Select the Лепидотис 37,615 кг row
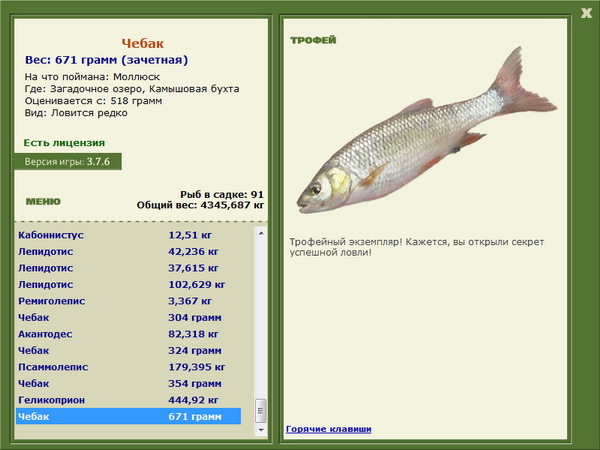This screenshot has height=450, width=600. (129, 268)
